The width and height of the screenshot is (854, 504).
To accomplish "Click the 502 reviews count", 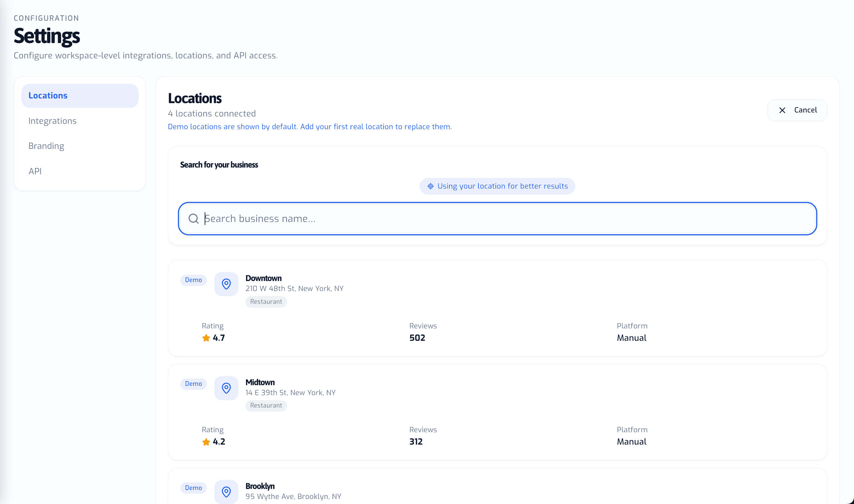I will [x=417, y=338].
